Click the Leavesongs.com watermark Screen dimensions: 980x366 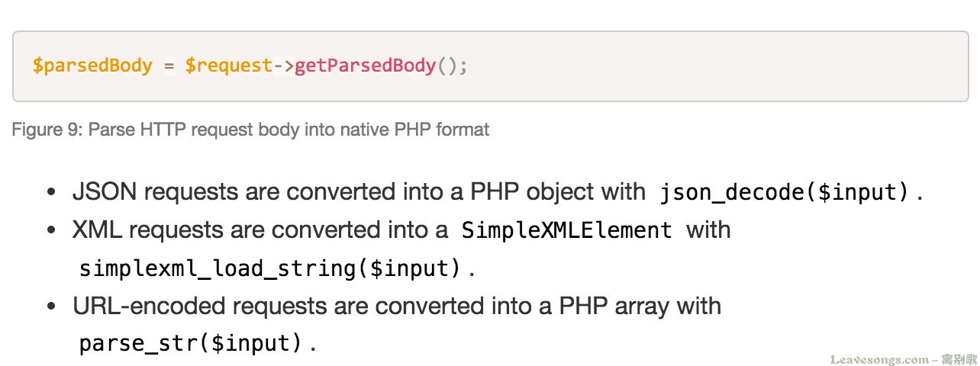point(878,359)
